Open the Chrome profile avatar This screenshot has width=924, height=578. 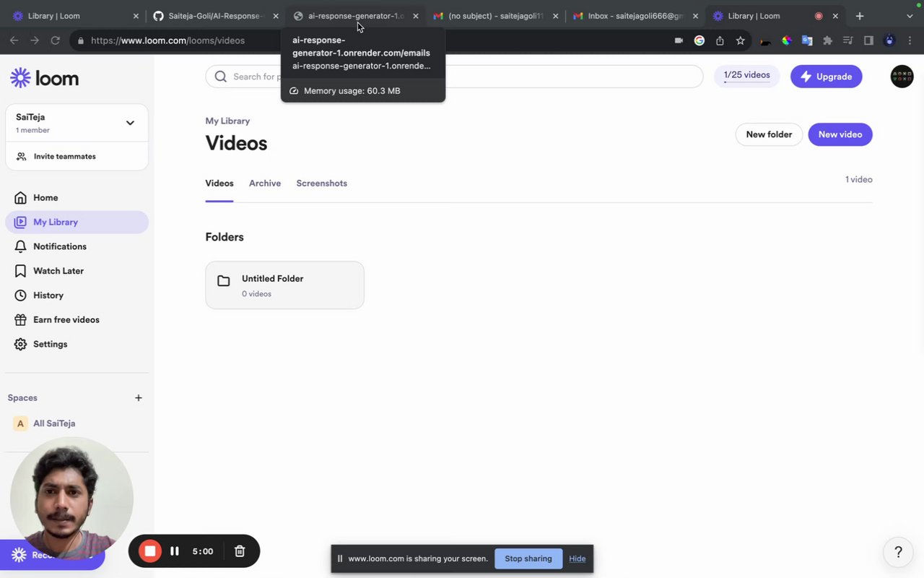(889, 40)
